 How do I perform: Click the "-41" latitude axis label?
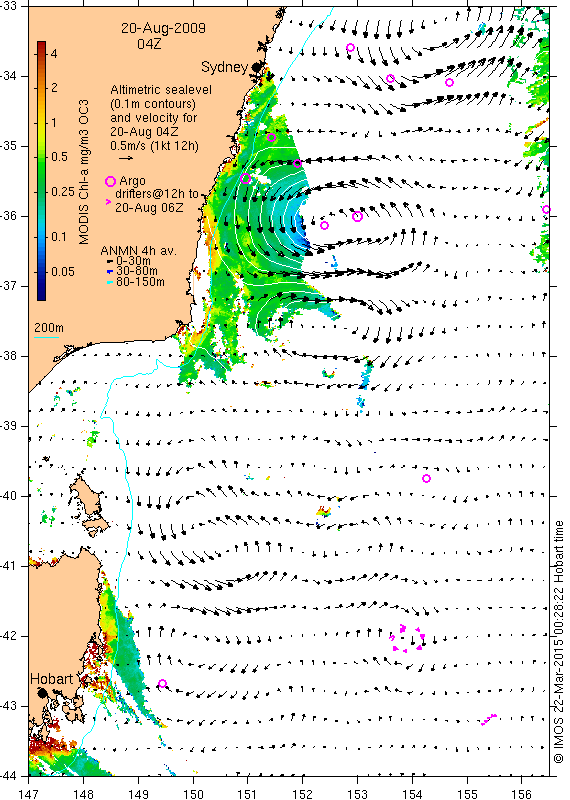(x=9, y=566)
